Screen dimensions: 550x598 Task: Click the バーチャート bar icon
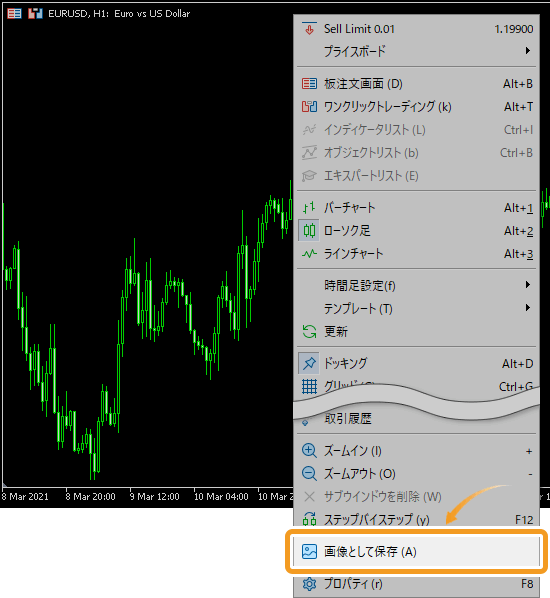(x=309, y=208)
